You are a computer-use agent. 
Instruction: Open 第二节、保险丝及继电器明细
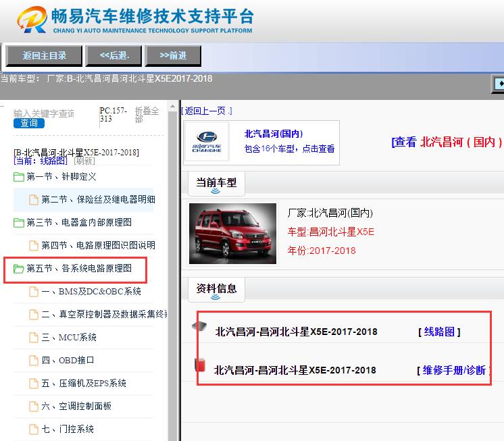[98, 199]
